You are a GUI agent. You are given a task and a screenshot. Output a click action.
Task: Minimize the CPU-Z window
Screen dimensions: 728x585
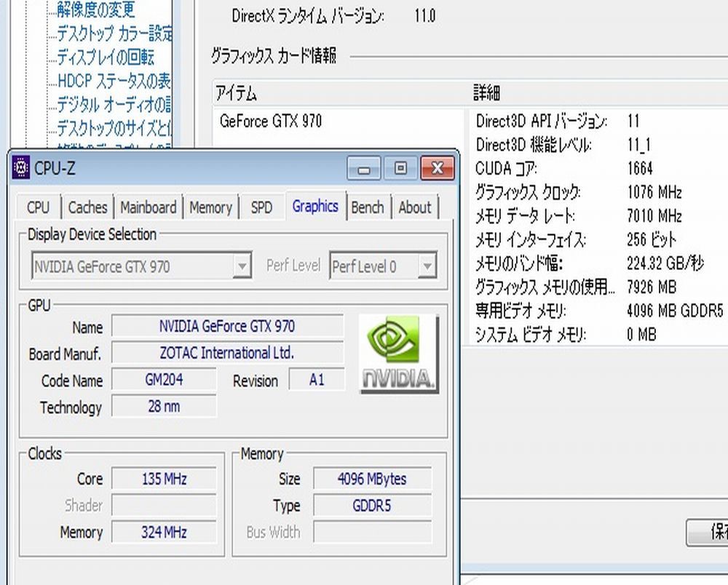364,170
